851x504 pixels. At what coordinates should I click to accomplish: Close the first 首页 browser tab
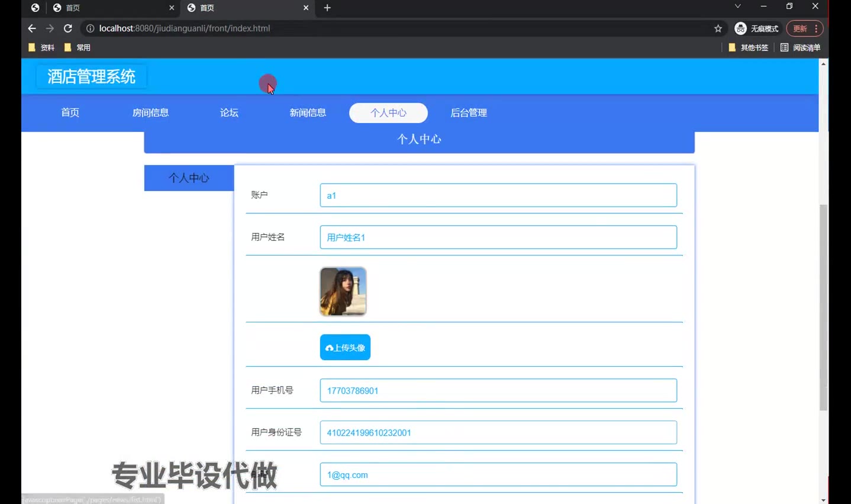click(x=172, y=8)
